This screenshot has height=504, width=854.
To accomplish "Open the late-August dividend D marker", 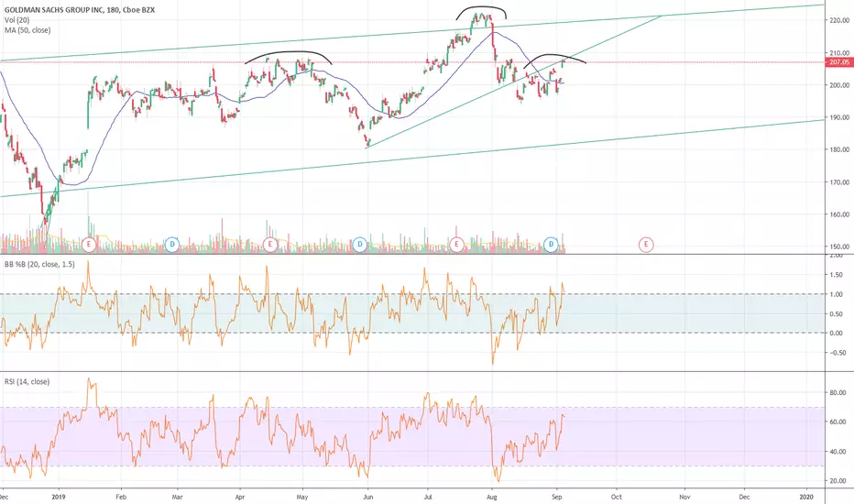I will tap(552, 244).
